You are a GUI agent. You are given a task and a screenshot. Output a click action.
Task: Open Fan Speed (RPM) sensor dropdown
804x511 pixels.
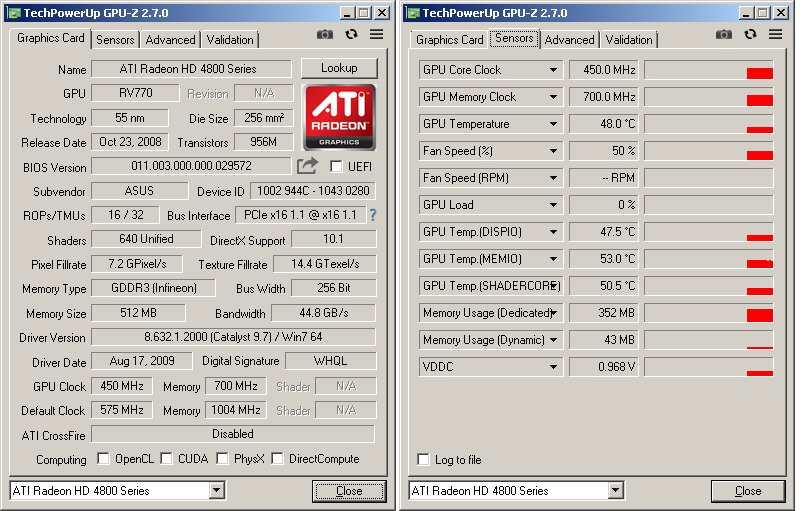point(553,178)
